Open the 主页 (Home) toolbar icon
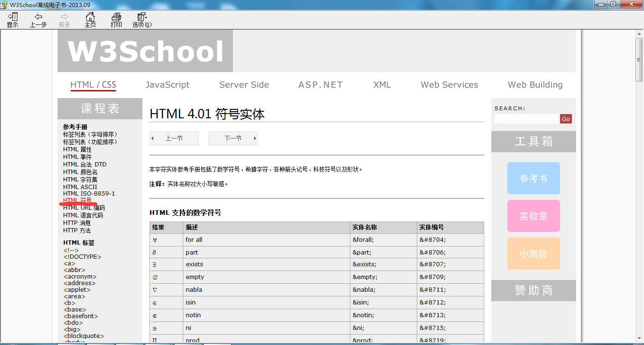The width and height of the screenshot is (644, 345). [90, 20]
